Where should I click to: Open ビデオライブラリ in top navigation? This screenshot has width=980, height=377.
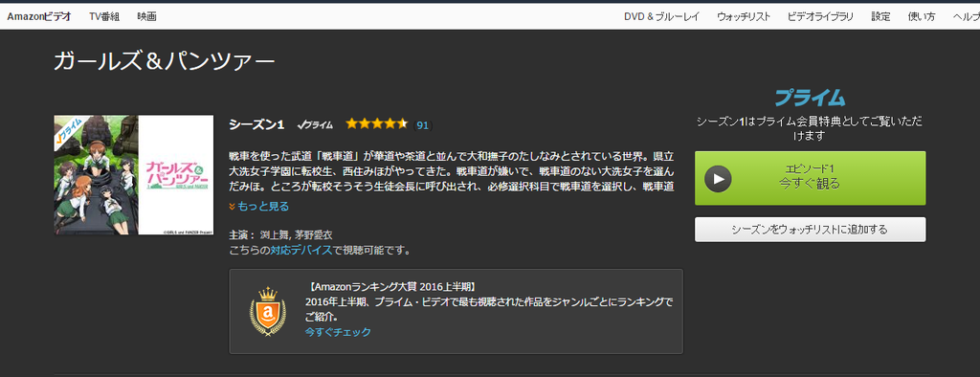point(820,17)
